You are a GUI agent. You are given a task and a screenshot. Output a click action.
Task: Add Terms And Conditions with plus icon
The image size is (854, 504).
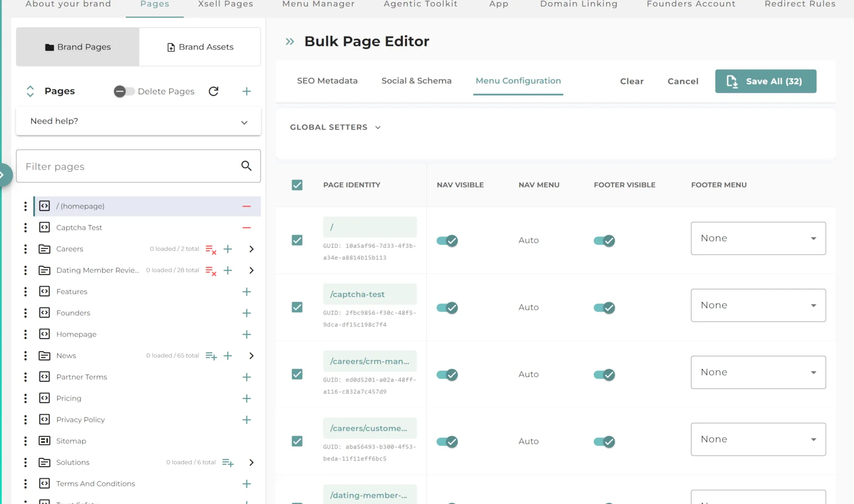(247, 484)
